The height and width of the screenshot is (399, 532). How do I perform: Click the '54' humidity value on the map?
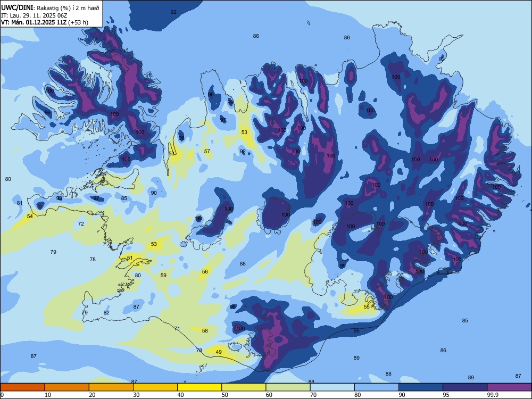30,216
